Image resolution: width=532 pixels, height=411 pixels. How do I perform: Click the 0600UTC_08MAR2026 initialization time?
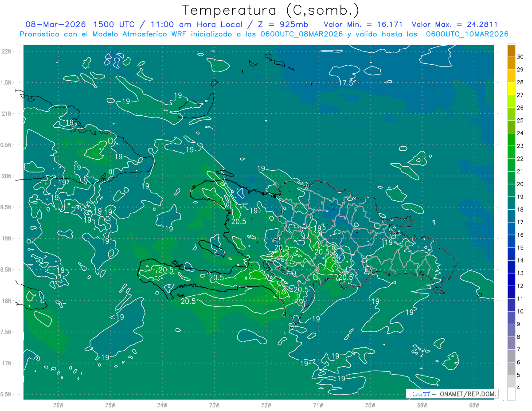302,34
